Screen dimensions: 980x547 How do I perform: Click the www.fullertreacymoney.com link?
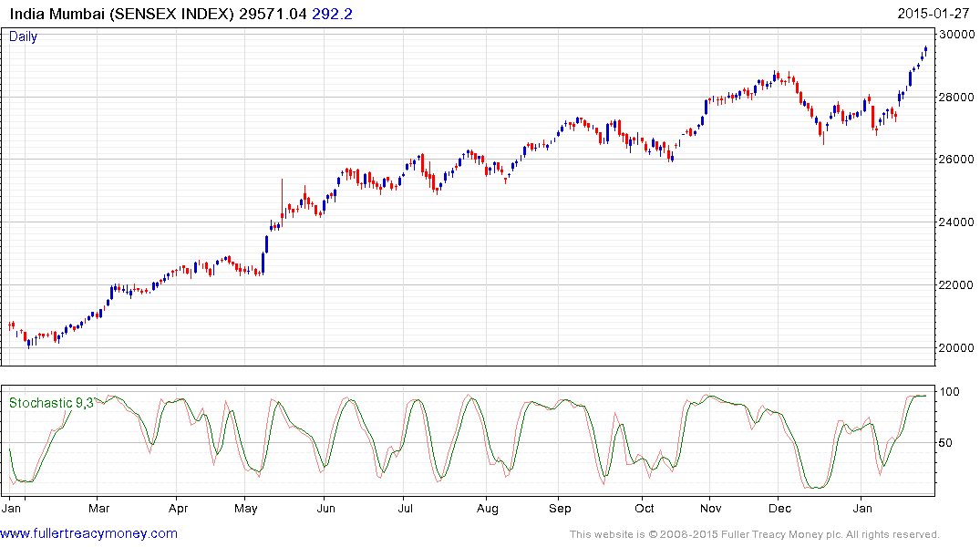(x=88, y=533)
